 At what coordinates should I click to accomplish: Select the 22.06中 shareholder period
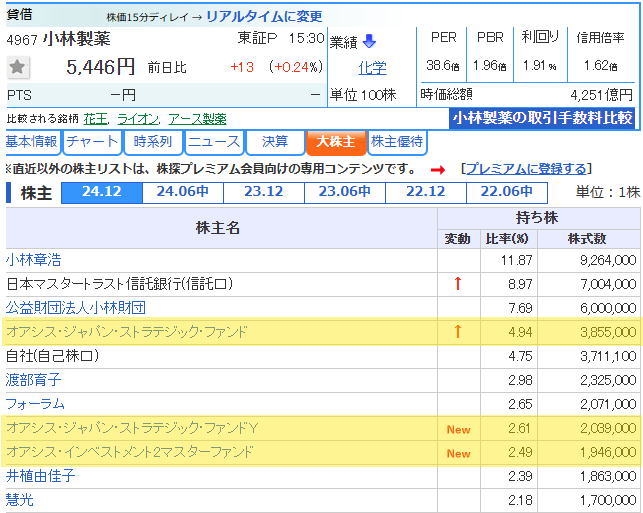pyautogui.click(x=507, y=192)
